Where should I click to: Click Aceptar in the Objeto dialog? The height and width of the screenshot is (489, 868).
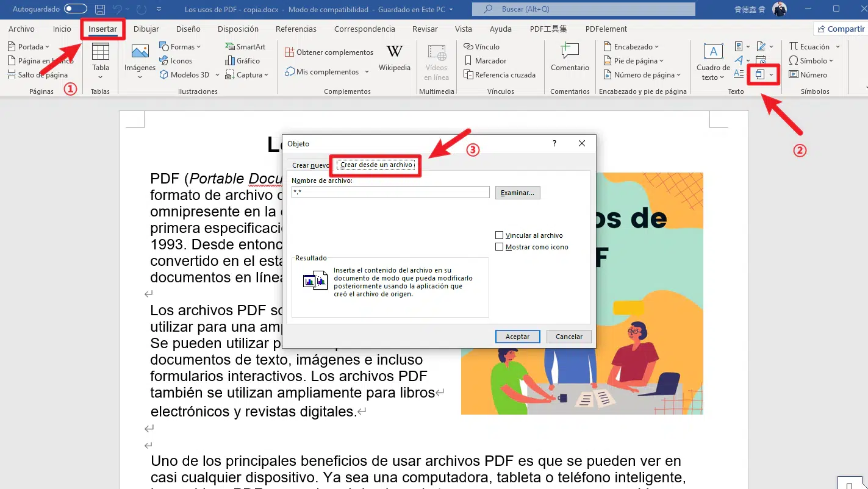[x=517, y=336]
